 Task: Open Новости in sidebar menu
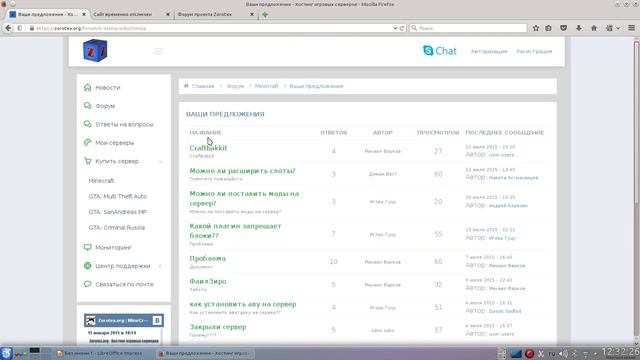tap(108, 88)
